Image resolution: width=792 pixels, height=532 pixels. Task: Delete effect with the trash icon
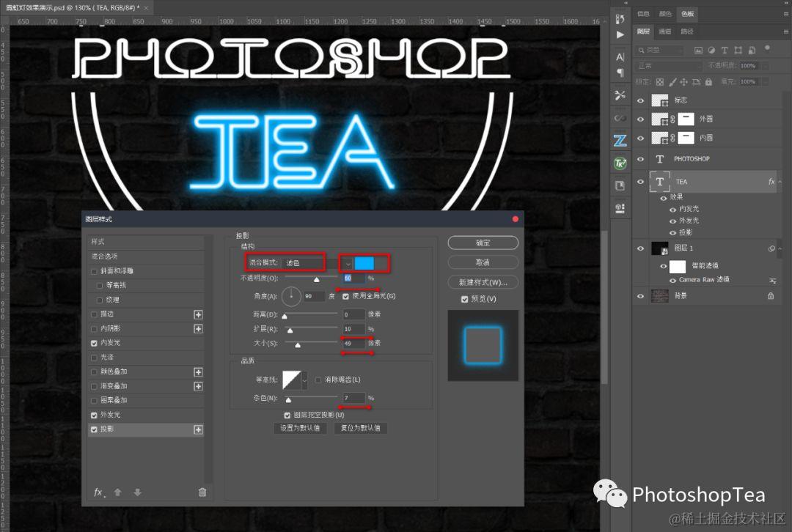pyautogui.click(x=202, y=492)
